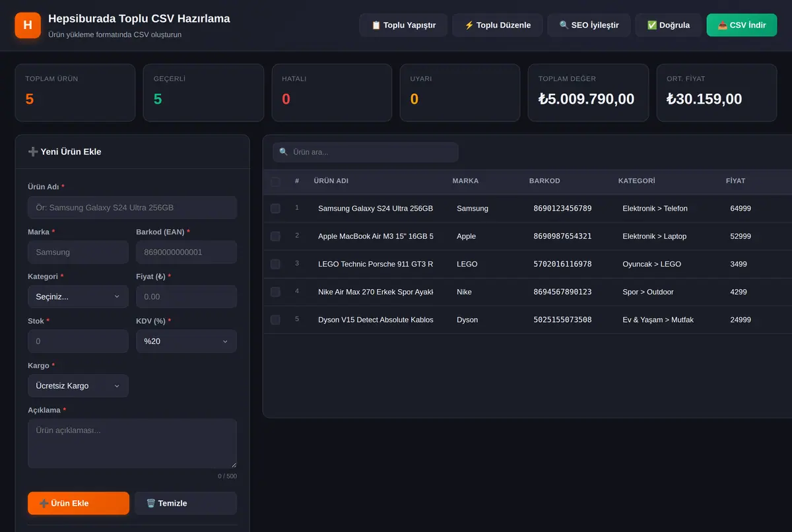The image size is (792, 532).
Task: Run SEO İyileştir optimization
Action: click(589, 25)
